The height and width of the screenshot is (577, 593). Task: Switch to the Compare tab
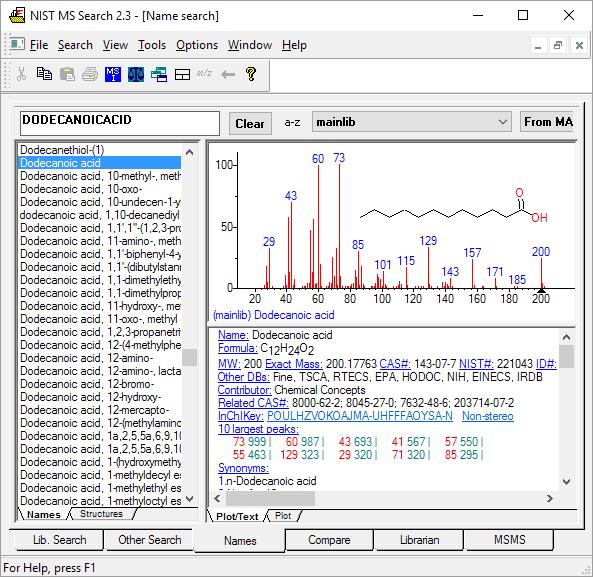(329, 540)
